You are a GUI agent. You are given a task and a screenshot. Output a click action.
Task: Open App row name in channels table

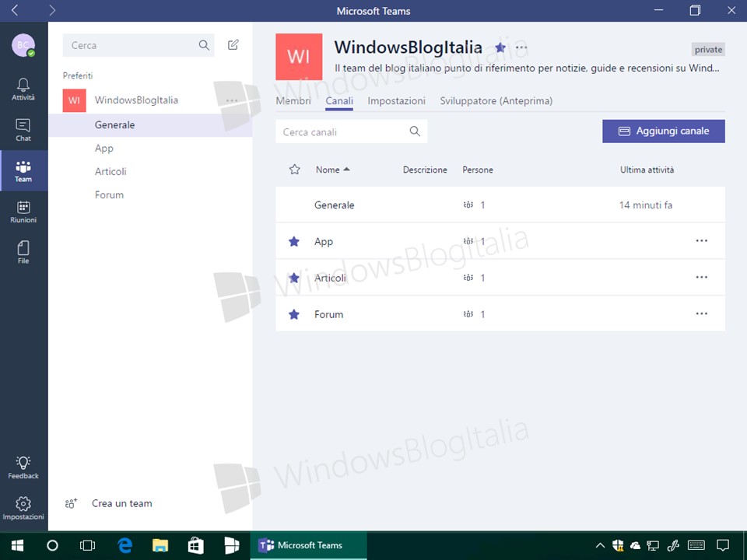pos(324,241)
